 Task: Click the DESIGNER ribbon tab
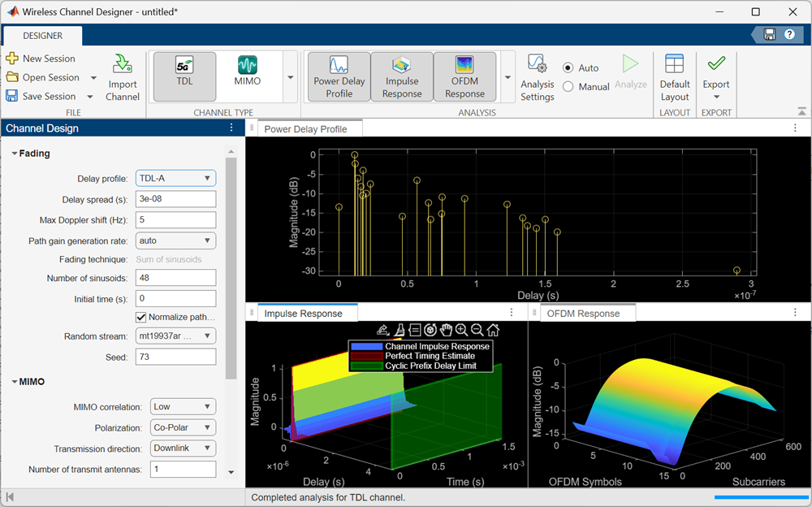42,36
